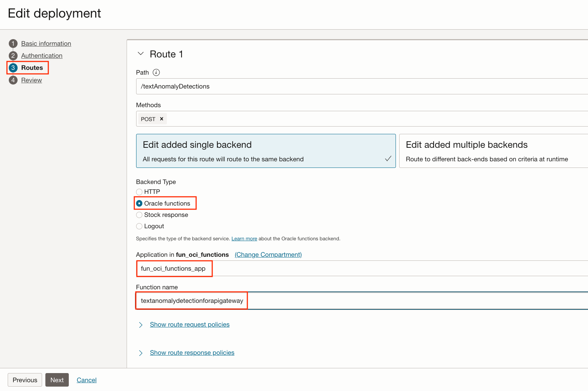Click step 1 circle icon
588x391 pixels.
(13, 44)
